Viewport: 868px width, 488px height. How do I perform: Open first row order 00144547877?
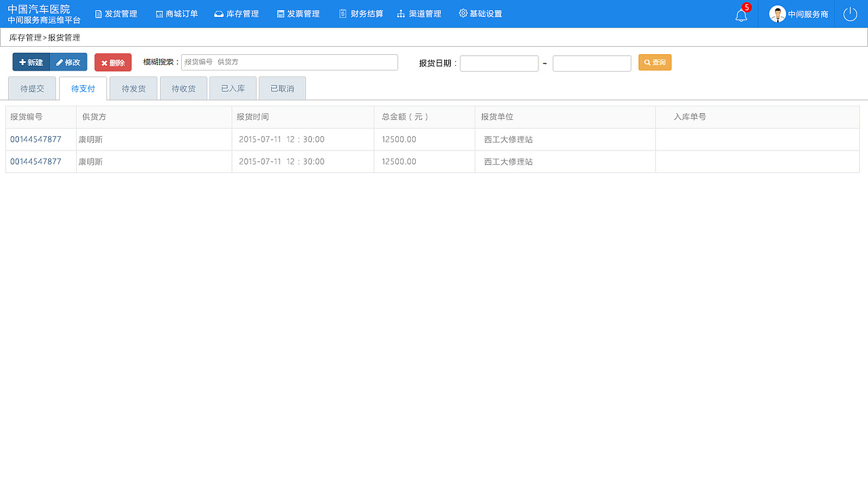[x=36, y=140]
